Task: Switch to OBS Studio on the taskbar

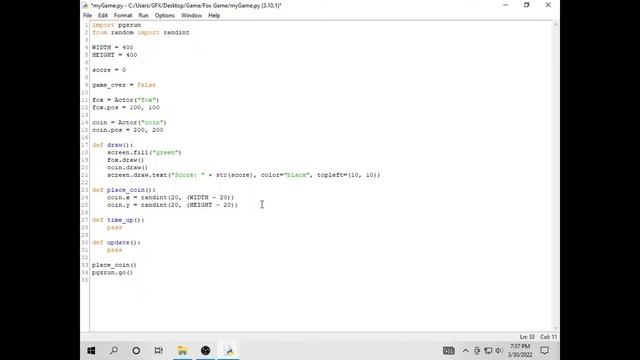Action: (205, 351)
